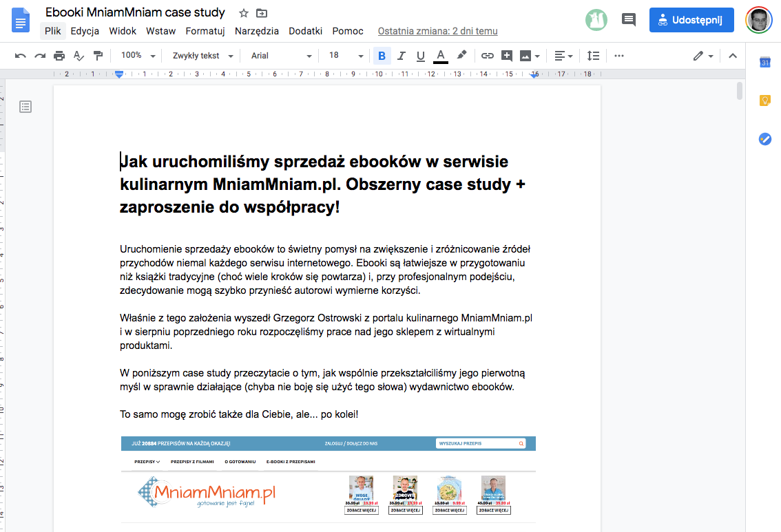The width and height of the screenshot is (781, 532).
Task: Click the document title Ebooki MniamMniam
Action: coord(135,12)
